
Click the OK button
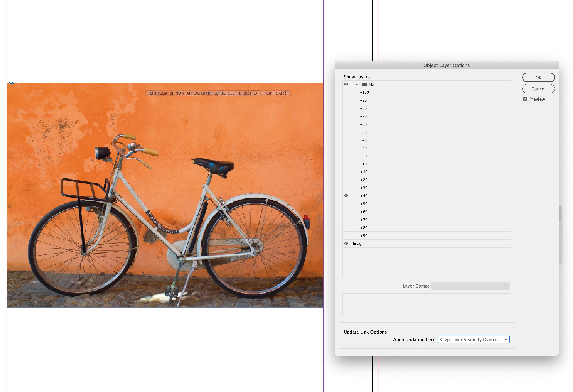[538, 78]
